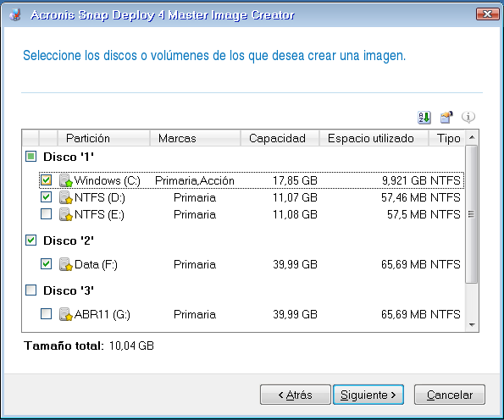Check the Disco '3' checkbox
This screenshot has height=420, width=504.
pyautogui.click(x=30, y=290)
